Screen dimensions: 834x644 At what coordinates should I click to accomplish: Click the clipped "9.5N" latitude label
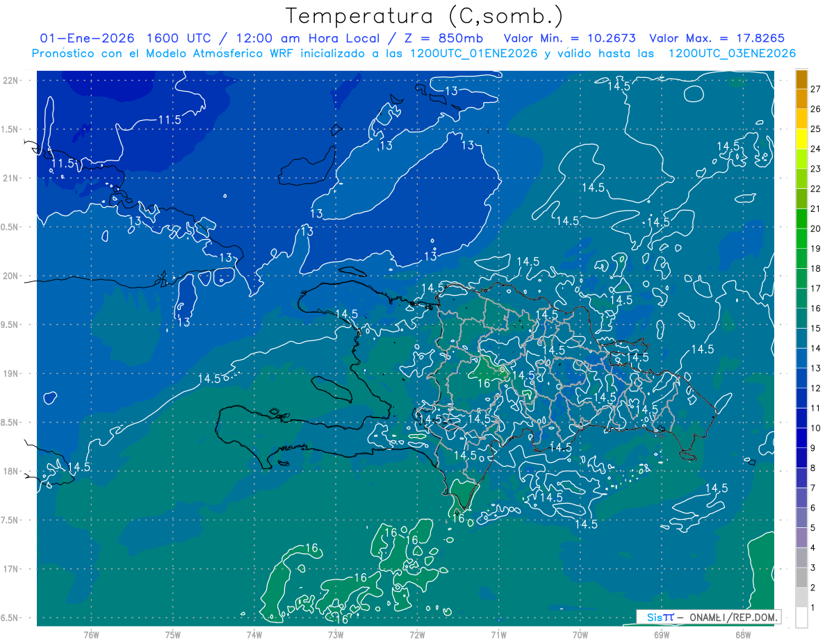(x=10, y=325)
